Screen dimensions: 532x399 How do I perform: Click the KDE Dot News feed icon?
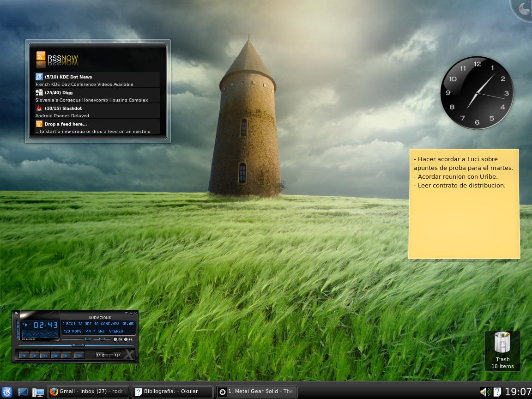pos(39,77)
